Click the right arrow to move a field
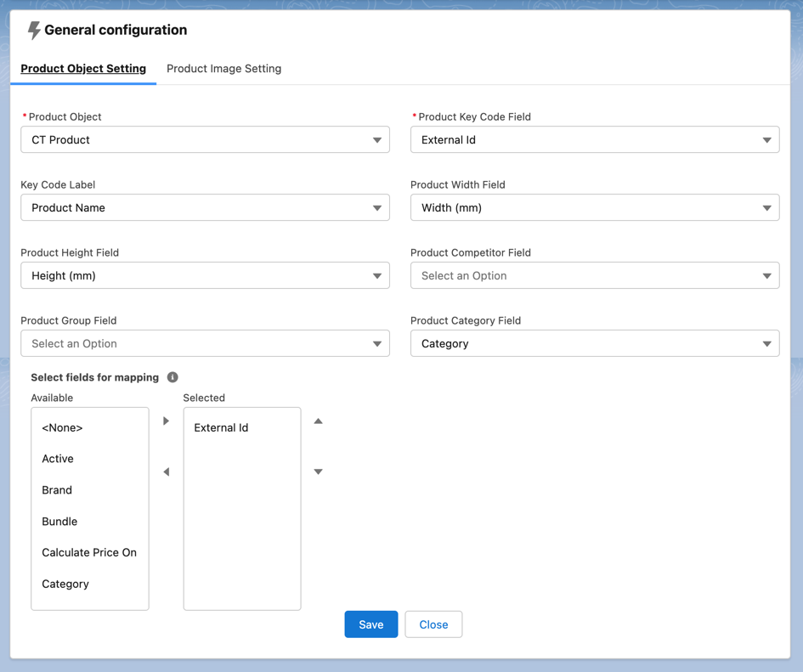 coord(167,420)
